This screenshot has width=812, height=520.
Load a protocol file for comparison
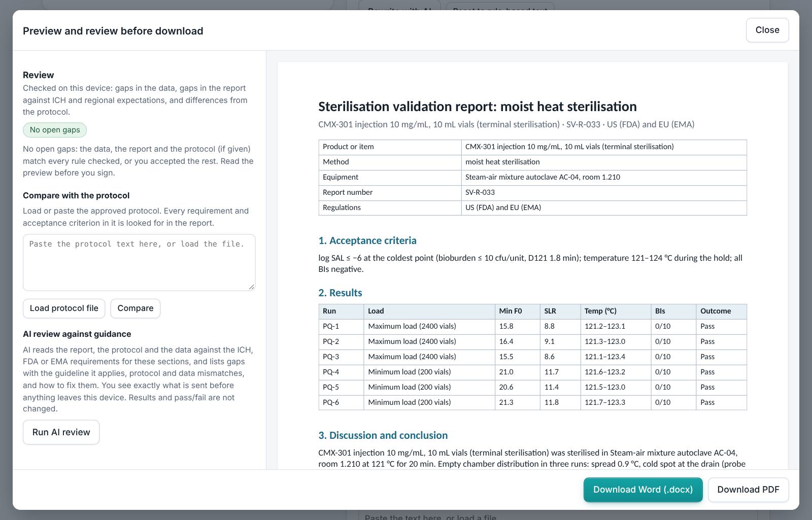(x=64, y=308)
